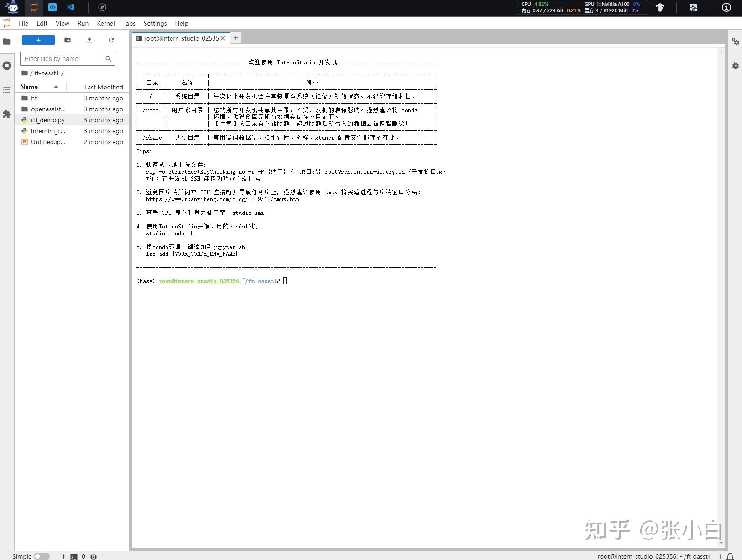
Task: Click the New Folder icon
Action: (x=68, y=40)
